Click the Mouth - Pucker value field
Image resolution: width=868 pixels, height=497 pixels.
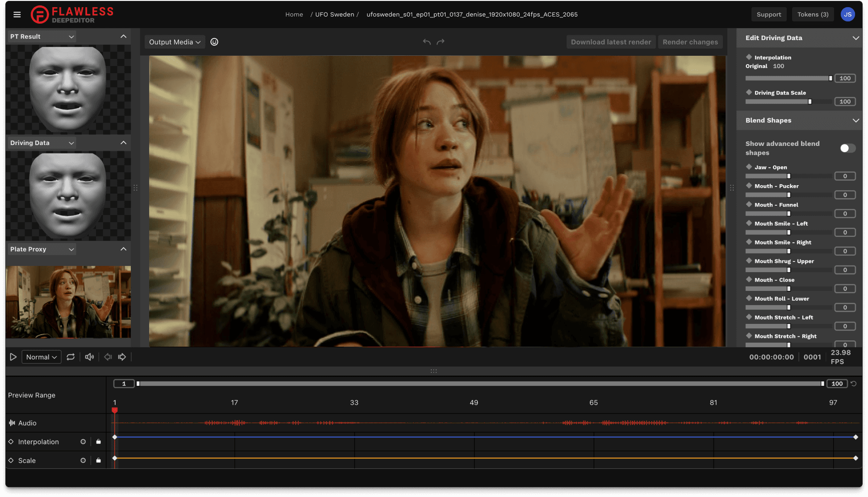pos(845,195)
